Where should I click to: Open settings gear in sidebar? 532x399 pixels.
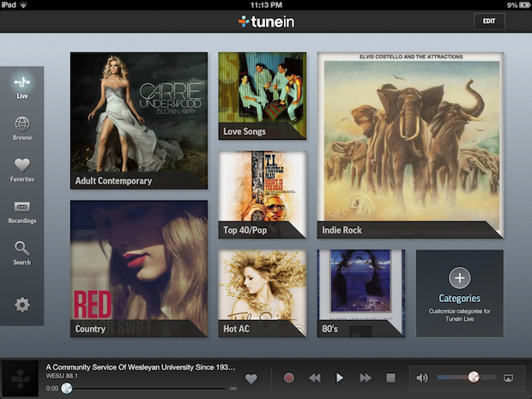coord(22,304)
